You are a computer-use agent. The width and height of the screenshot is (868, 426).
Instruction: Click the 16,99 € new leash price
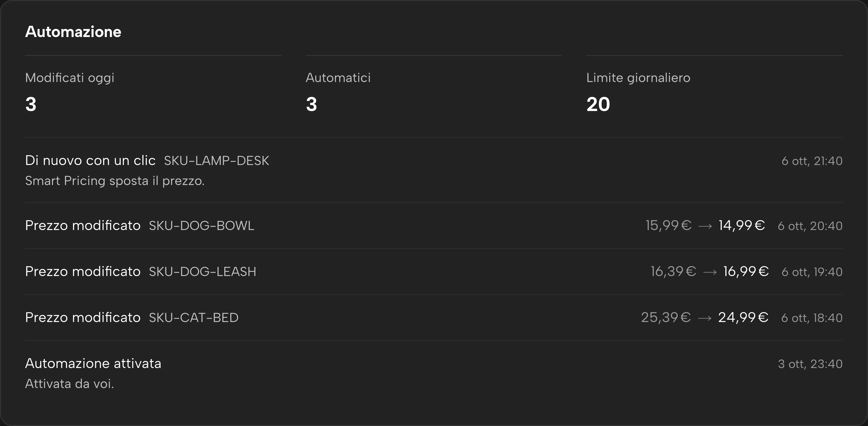746,272
